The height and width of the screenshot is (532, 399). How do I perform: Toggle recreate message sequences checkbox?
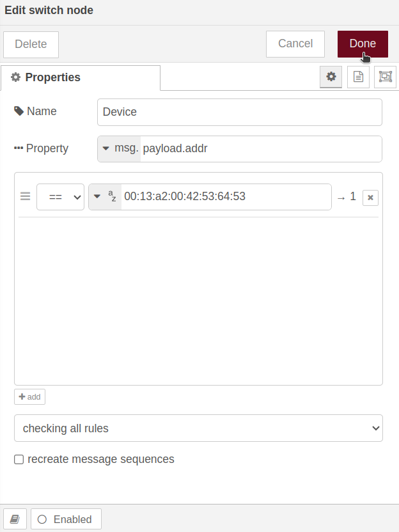point(19,459)
